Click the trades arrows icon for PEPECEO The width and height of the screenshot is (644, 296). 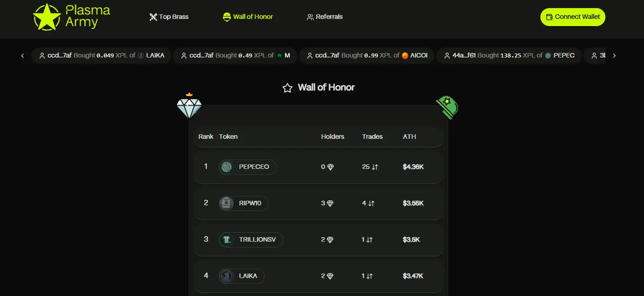375,167
